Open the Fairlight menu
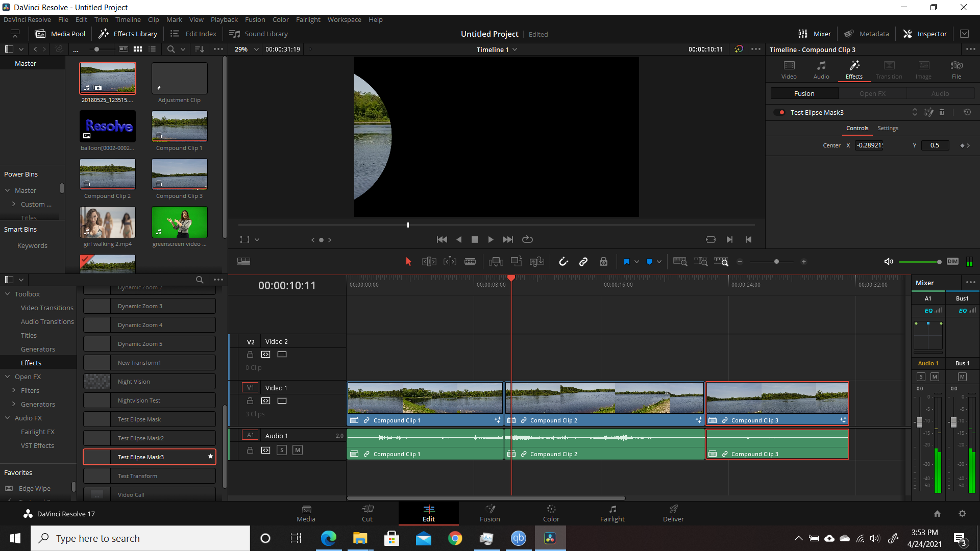 (308, 19)
